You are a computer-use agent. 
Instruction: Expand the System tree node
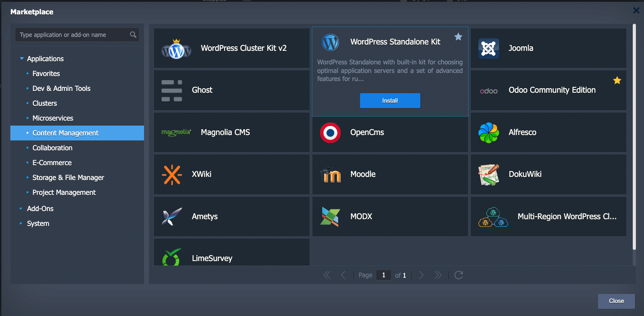point(21,224)
